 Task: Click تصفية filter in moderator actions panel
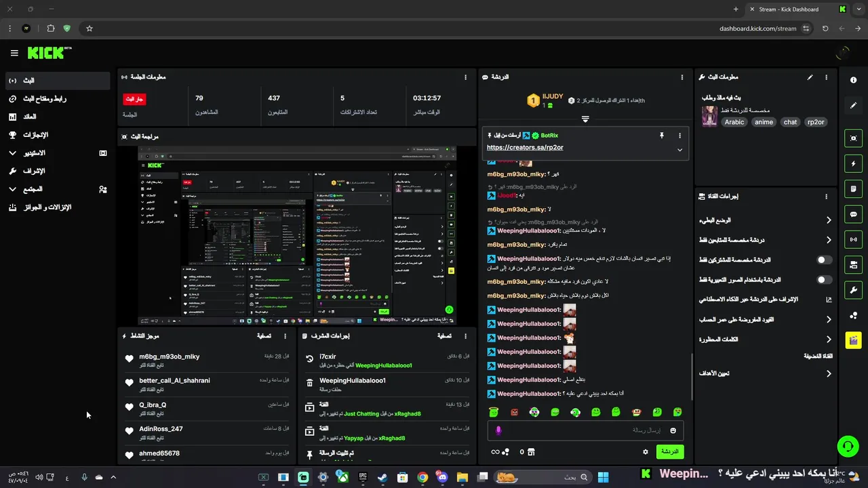(x=444, y=336)
